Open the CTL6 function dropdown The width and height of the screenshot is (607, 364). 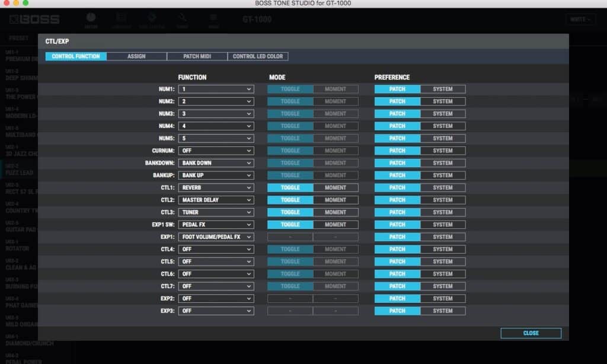(x=216, y=274)
